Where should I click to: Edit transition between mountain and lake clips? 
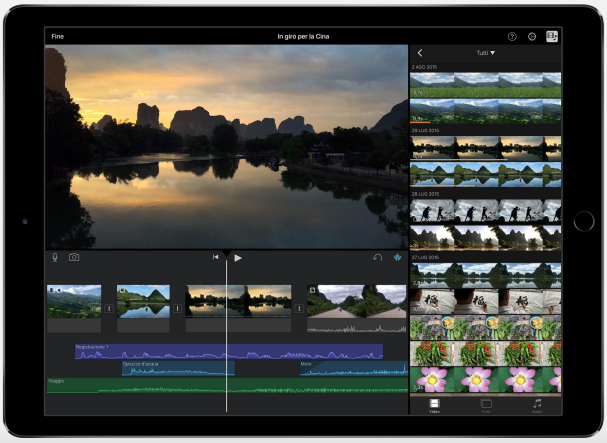click(x=109, y=308)
